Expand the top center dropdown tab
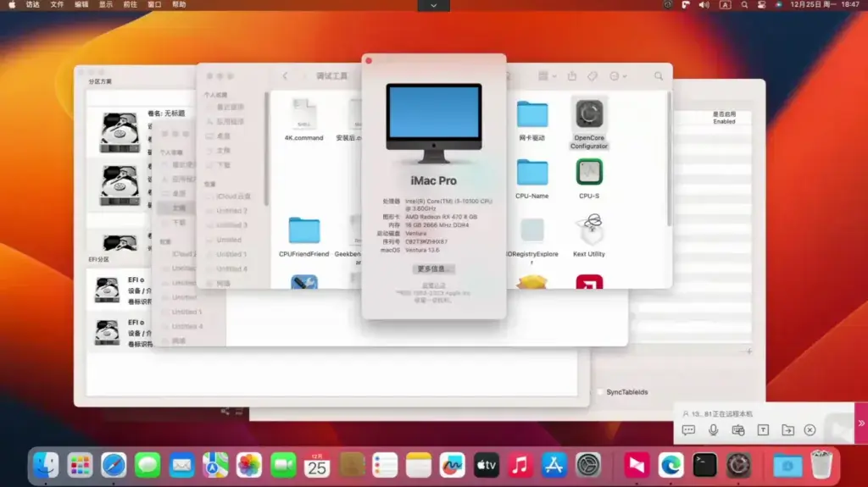Screen dimensions: 868x487 pyautogui.click(x=433, y=6)
